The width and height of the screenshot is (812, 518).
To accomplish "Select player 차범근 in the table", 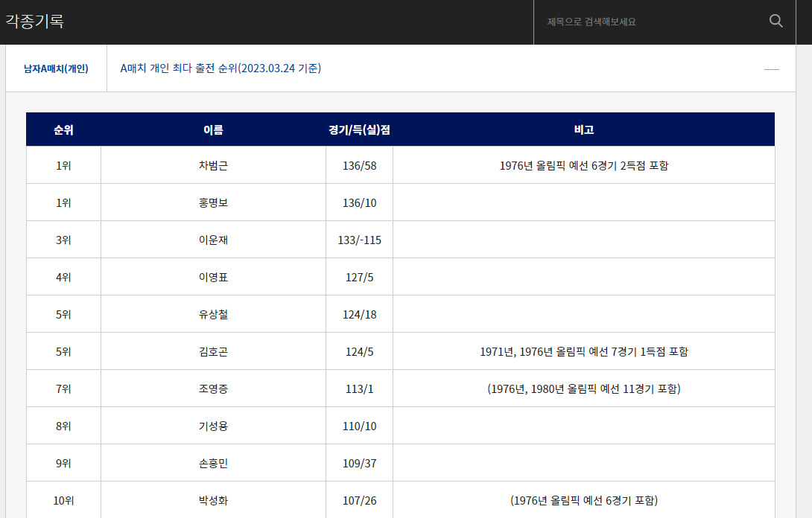I will [212, 165].
